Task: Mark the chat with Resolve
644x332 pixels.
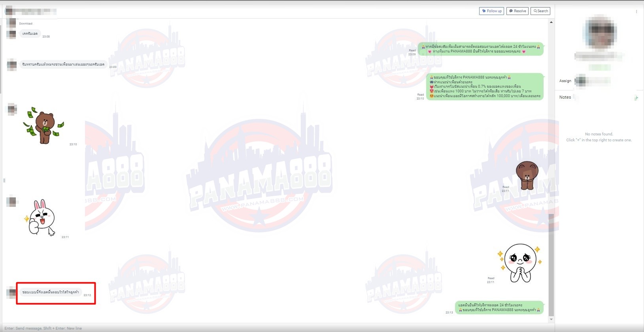Action: (x=517, y=11)
